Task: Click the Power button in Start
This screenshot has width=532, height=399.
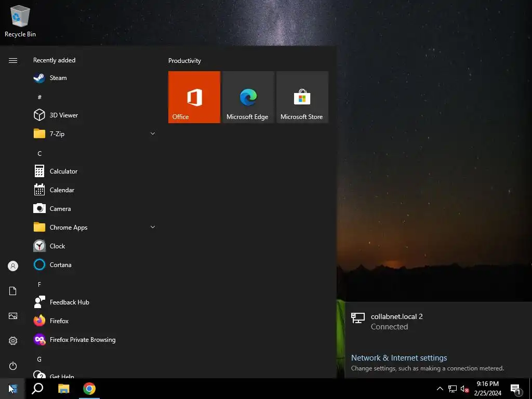Action: (13, 366)
